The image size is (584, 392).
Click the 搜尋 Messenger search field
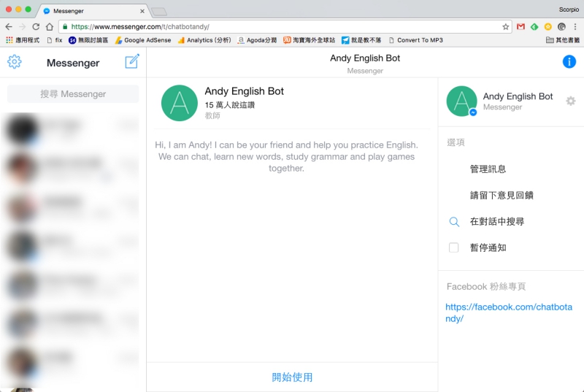tap(73, 94)
